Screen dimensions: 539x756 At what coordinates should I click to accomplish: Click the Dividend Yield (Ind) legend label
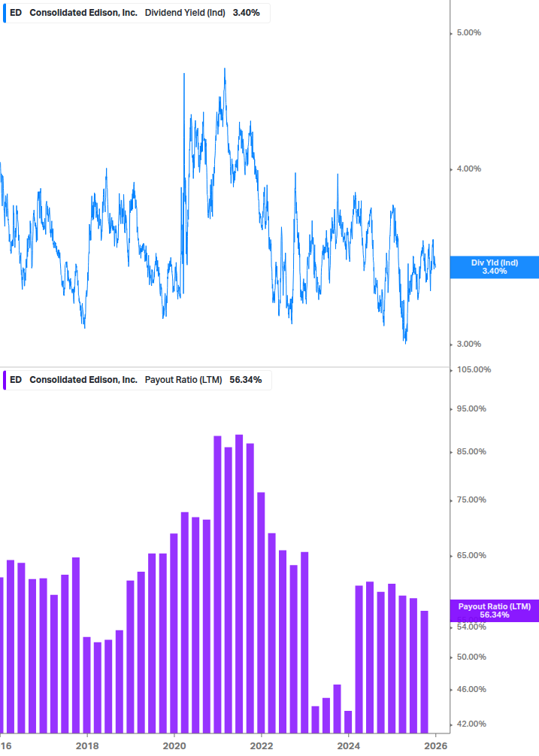pos(185,13)
